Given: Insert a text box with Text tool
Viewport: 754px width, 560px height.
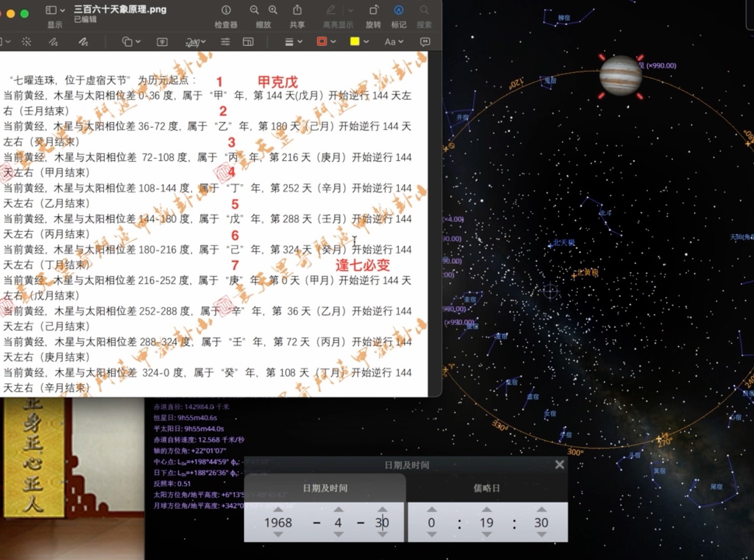Looking at the screenshot, I should click(x=162, y=41).
